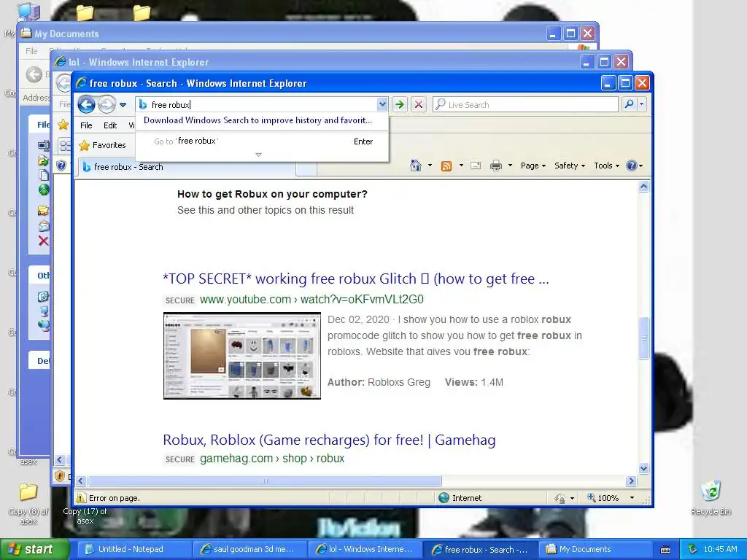Choose 'Go to free robux' suggestion
Image resolution: width=747 pixels, height=560 pixels.
click(x=262, y=141)
